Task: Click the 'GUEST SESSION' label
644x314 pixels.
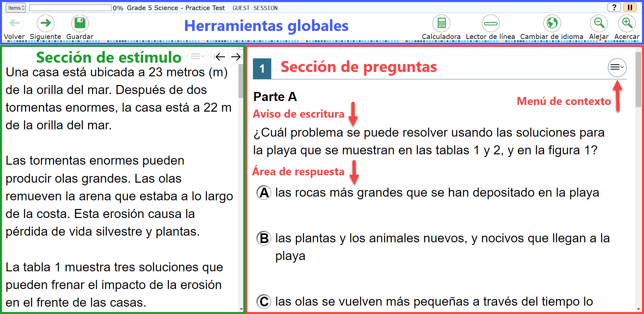Action: (x=255, y=8)
